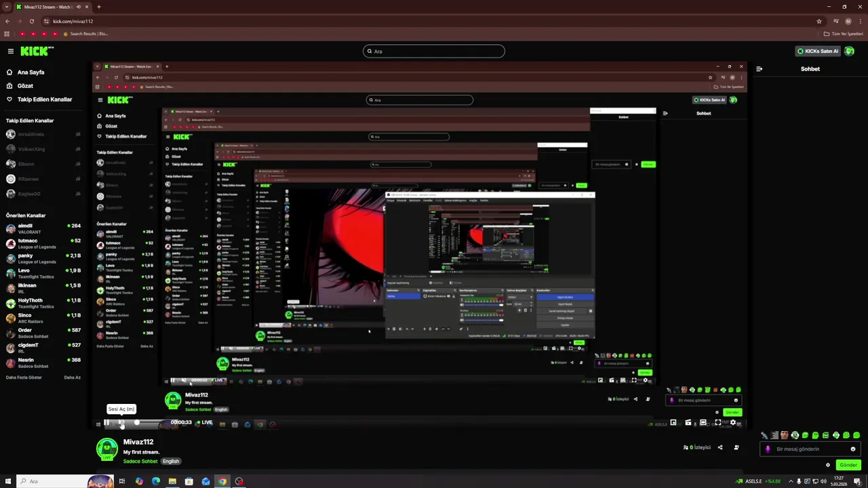Open OBS Studio from the taskbar
The image size is (868, 488).
tap(239, 481)
